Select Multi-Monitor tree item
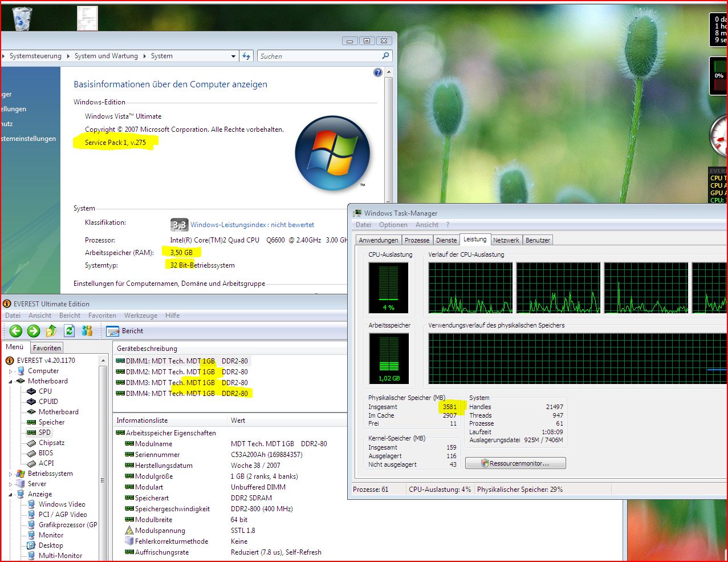Viewport: 728px width, 562px height. (x=60, y=556)
